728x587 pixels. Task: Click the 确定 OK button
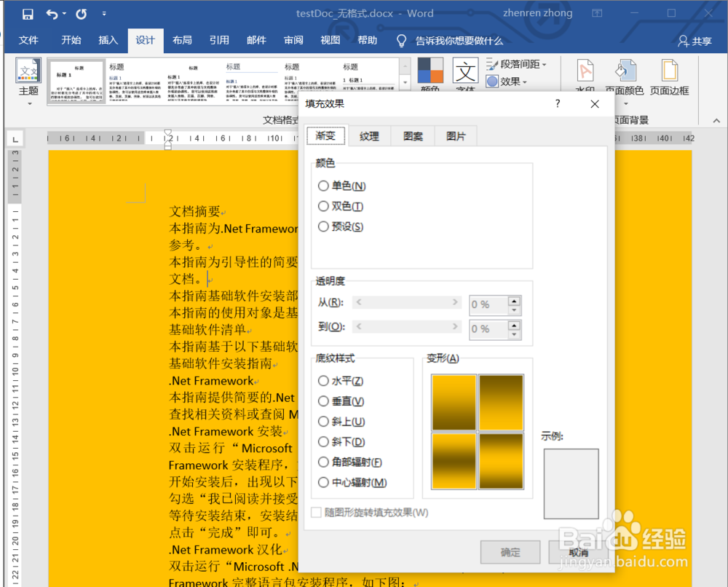pyautogui.click(x=510, y=552)
